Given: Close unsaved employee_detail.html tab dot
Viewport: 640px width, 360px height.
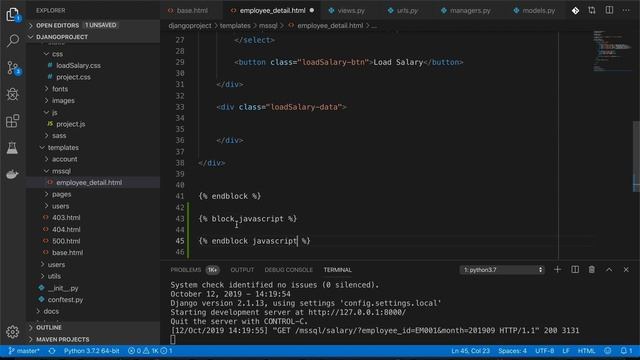Looking at the screenshot, I should 312,10.
